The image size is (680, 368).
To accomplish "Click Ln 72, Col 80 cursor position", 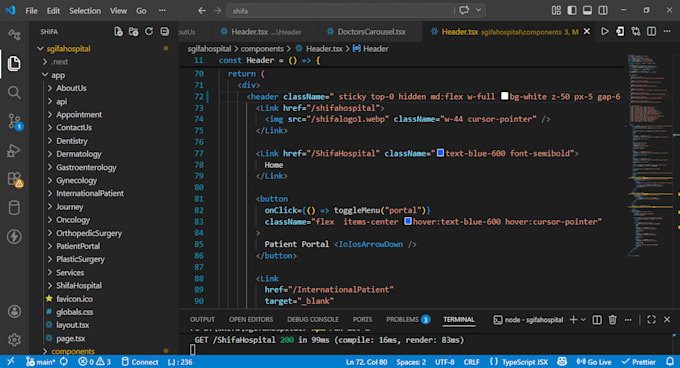I will [x=366, y=362].
